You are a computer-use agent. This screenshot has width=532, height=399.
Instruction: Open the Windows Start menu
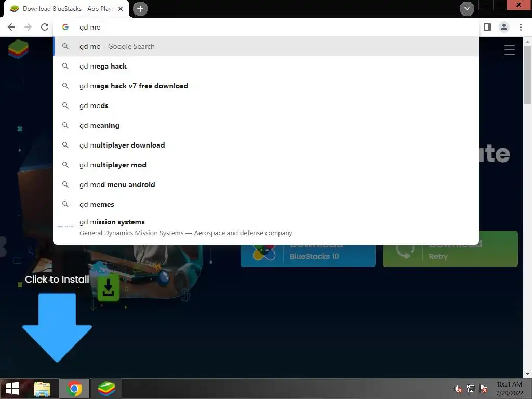coord(12,389)
